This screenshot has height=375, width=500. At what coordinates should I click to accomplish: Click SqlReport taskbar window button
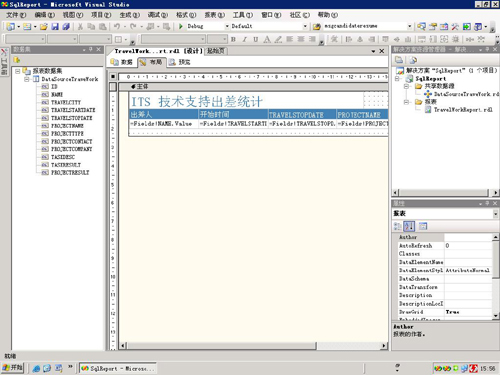[x=118, y=368]
